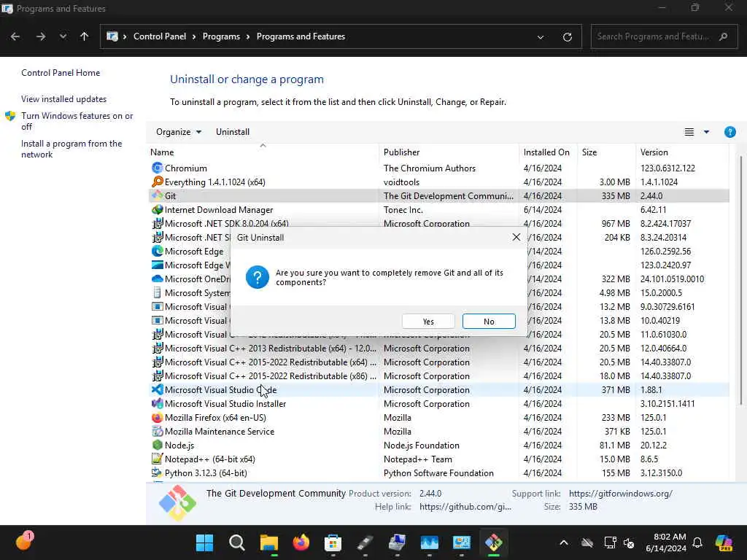Sort list by Installed On column
747x560 pixels.
tap(548, 152)
